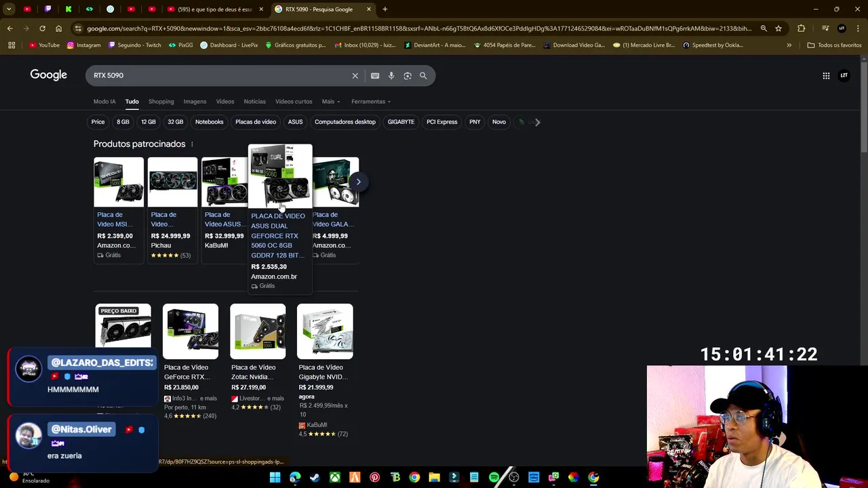Open the Google account avatar
868x488 pixels.
(844, 75)
